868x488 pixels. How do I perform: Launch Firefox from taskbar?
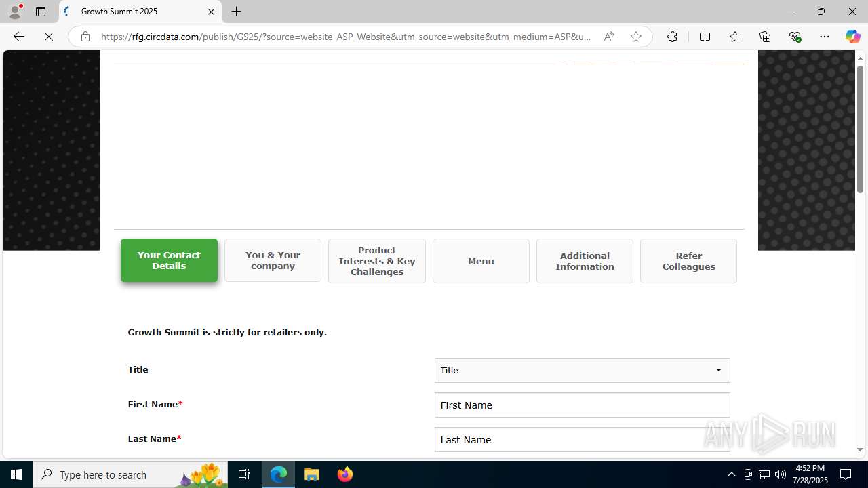pos(345,474)
